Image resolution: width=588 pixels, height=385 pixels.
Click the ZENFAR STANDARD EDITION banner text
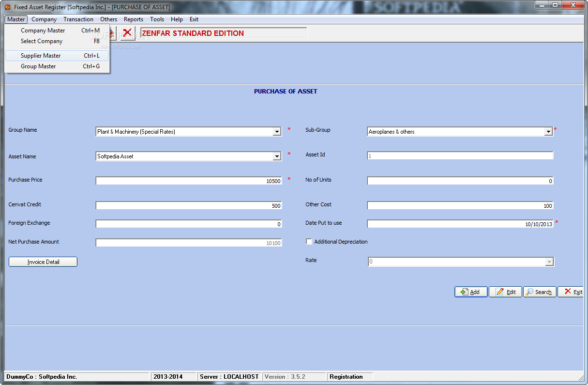193,33
